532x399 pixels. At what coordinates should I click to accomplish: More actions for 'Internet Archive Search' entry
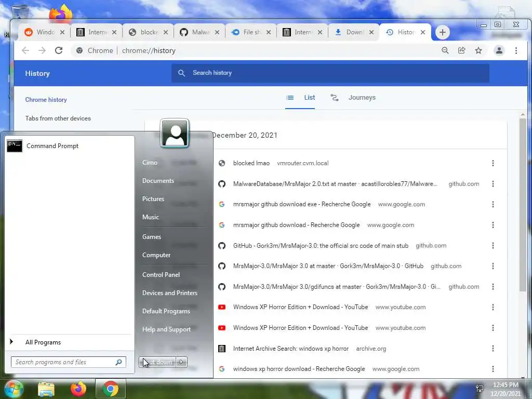pos(493,349)
